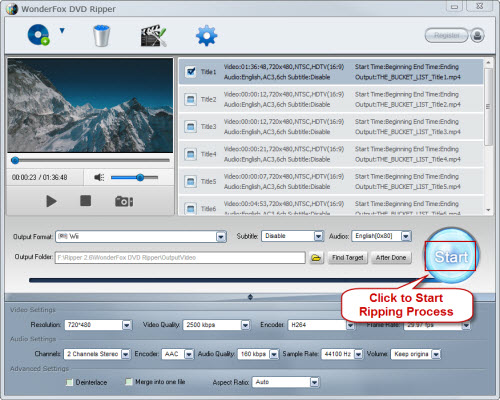500x400 pixels.
Task: Adjust the preview volume slider
Action: click(134, 177)
